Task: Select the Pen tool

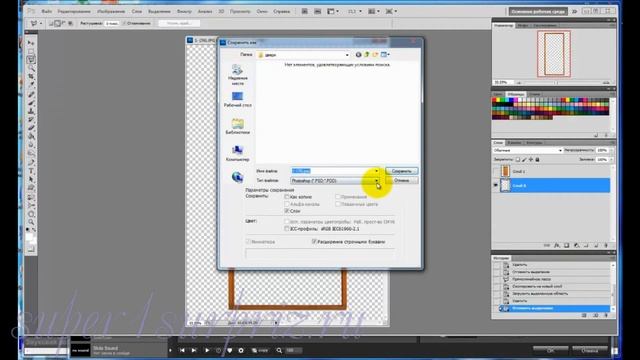Action: (31, 162)
